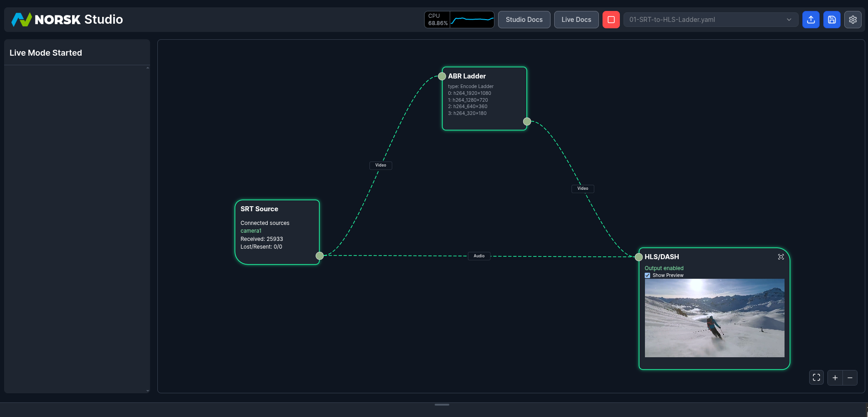Click the save file icon button

(832, 20)
